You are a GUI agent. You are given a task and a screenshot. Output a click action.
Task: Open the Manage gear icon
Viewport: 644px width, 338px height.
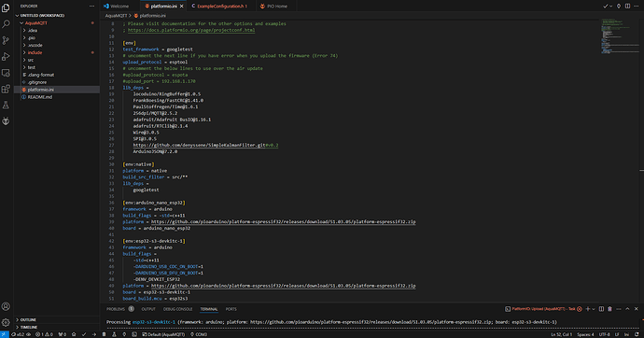click(x=6, y=322)
